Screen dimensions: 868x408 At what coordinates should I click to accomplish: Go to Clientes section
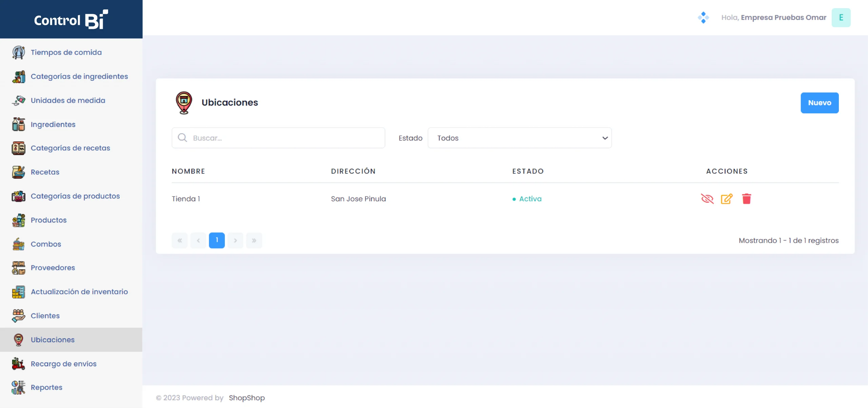pyautogui.click(x=71, y=316)
